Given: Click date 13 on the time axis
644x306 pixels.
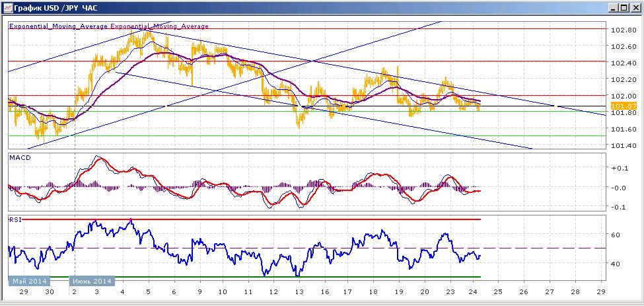Looking at the screenshot, I should pos(299,291).
